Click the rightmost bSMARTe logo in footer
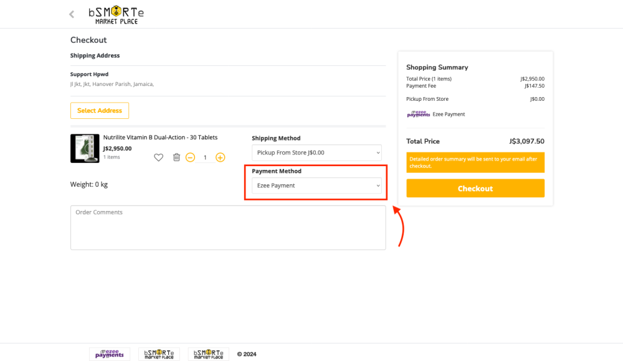The height and width of the screenshot is (364, 623). [208, 354]
